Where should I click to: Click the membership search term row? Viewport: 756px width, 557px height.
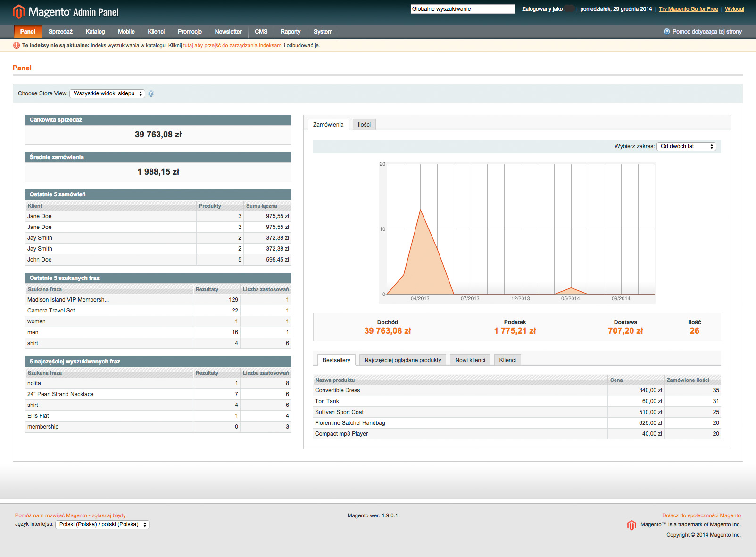coord(158,427)
